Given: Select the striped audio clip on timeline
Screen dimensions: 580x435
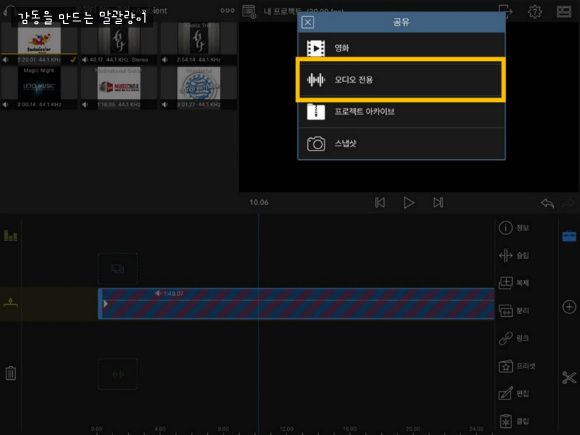Looking at the screenshot, I should [x=296, y=303].
